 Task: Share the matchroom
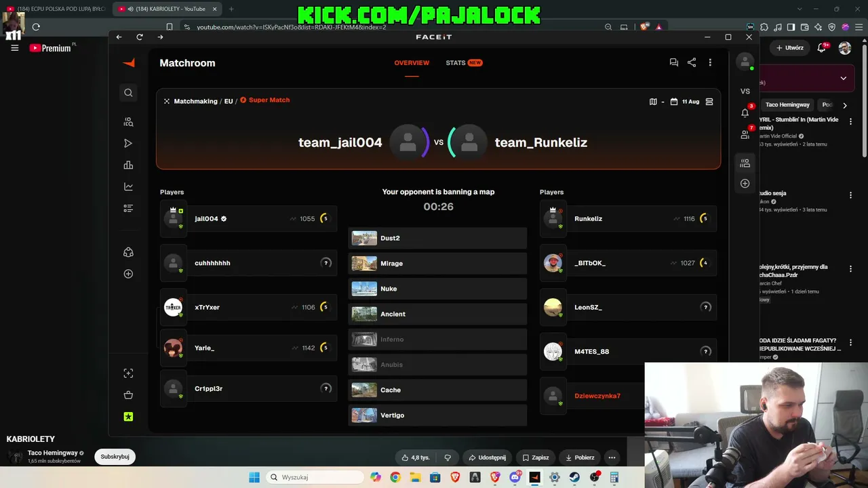(692, 62)
